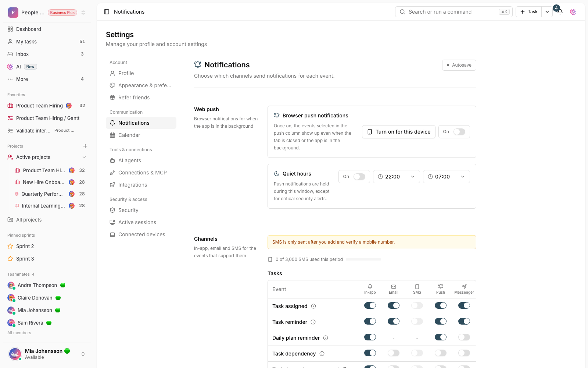The height and width of the screenshot is (368, 588).
Task: Click Turn on for this device
Action: pyautogui.click(x=399, y=132)
